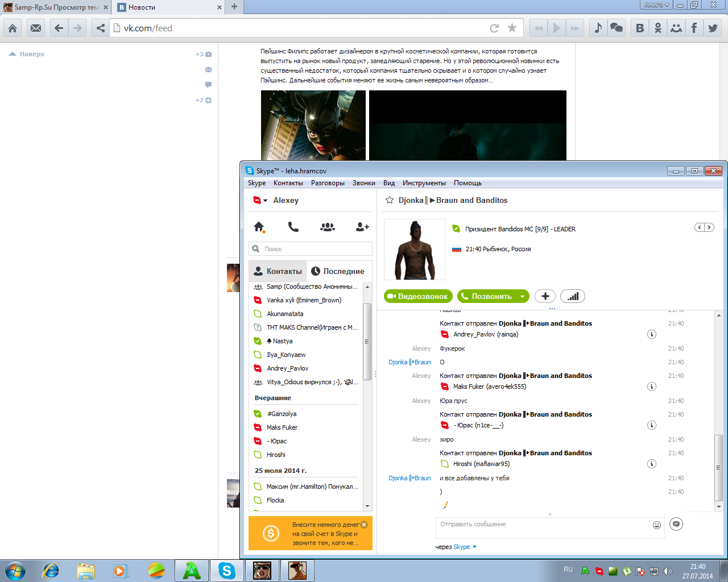
Task: Open music note icon in browser
Action: pyautogui.click(x=598, y=28)
